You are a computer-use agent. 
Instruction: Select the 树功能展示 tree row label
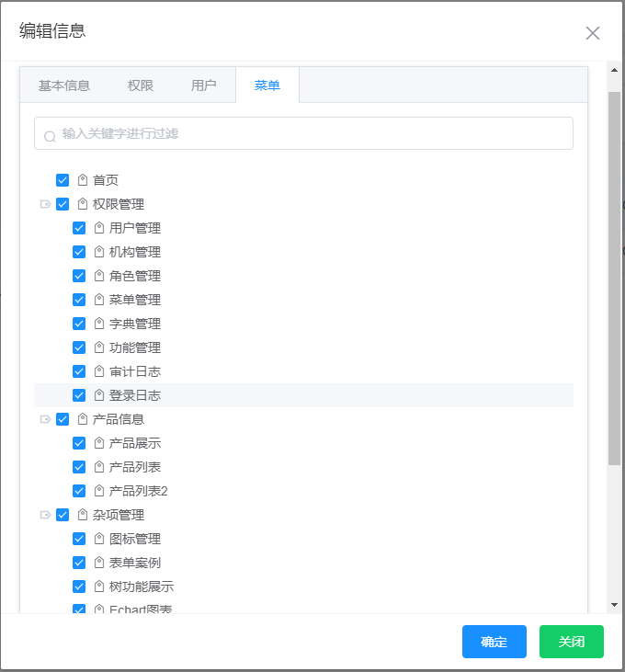click(142, 587)
